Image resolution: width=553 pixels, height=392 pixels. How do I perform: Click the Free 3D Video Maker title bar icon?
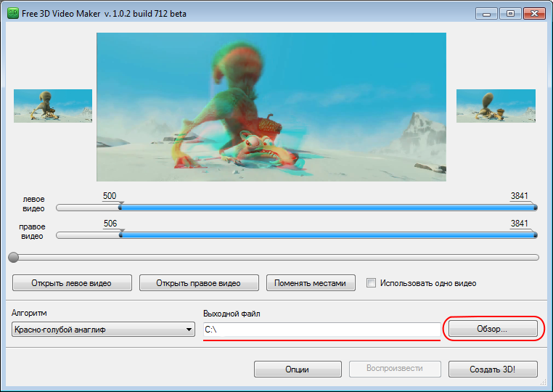click(13, 13)
